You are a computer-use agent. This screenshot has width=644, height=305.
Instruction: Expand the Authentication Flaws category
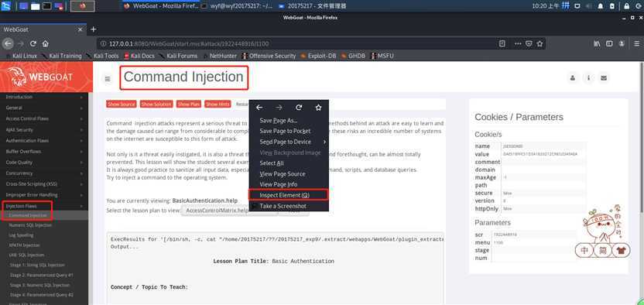pos(44,140)
